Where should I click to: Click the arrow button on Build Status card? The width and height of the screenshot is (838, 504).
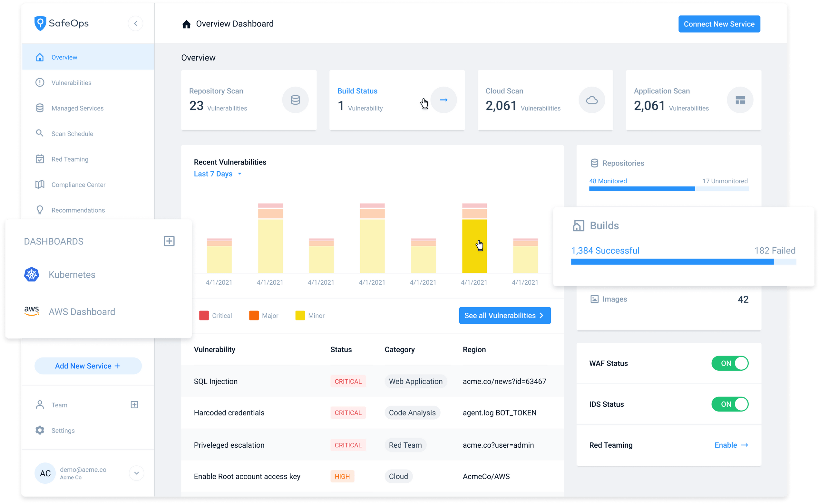tap(444, 100)
